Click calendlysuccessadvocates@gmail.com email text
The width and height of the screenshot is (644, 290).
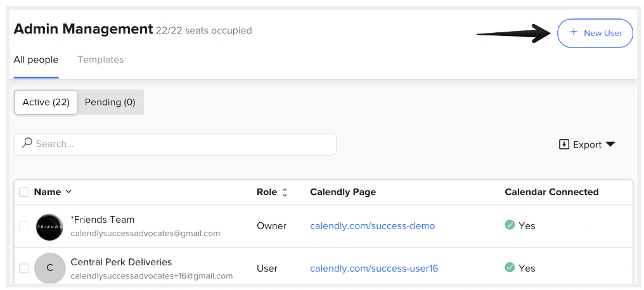(145, 234)
